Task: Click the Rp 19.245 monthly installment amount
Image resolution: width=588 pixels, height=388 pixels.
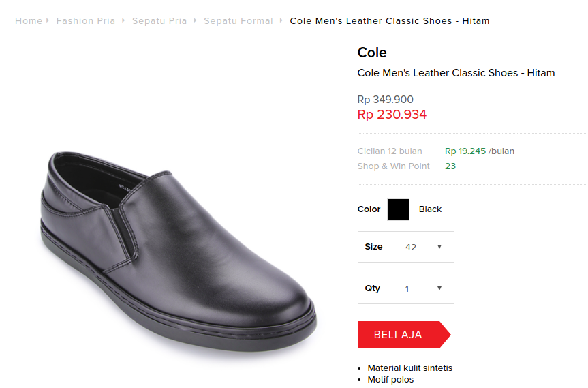Action: (465, 151)
